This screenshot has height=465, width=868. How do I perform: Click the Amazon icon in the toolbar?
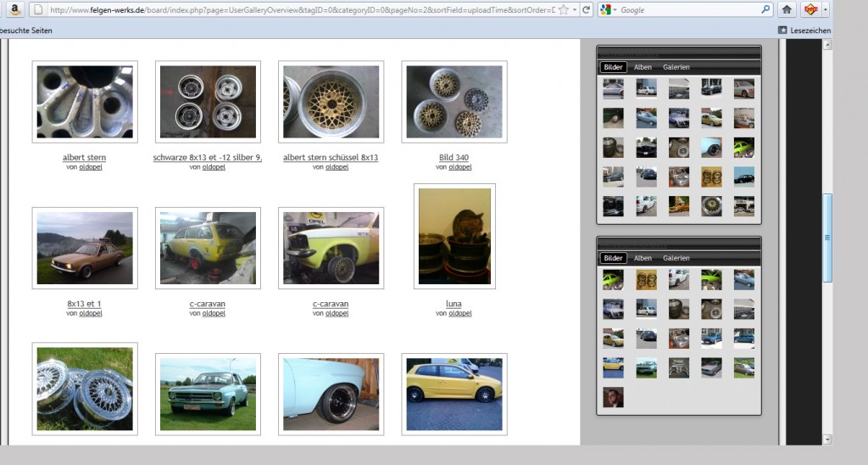point(13,9)
